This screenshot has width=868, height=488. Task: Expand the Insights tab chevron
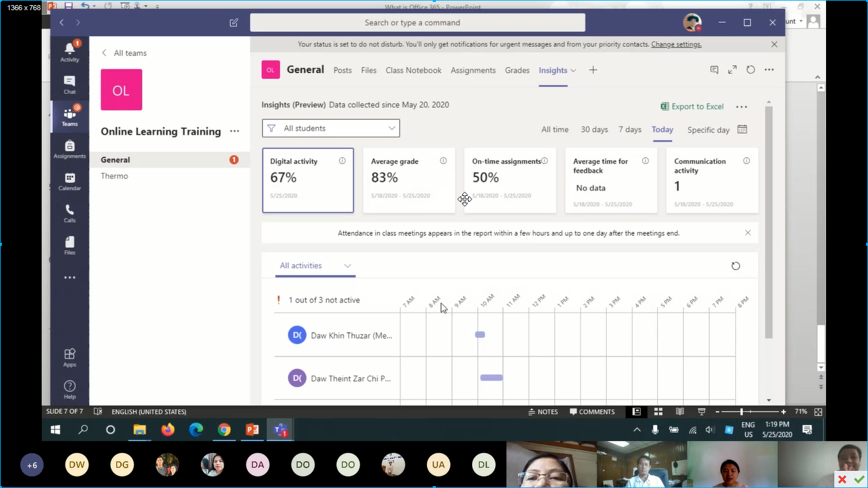pyautogui.click(x=573, y=71)
